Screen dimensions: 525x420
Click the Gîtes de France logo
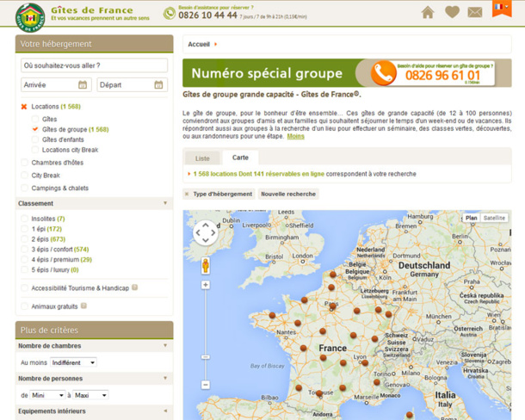coord(30,15)
